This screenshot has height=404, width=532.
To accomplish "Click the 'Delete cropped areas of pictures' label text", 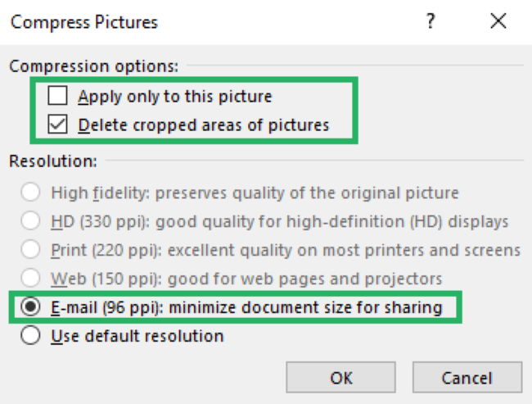I will 203,125.
